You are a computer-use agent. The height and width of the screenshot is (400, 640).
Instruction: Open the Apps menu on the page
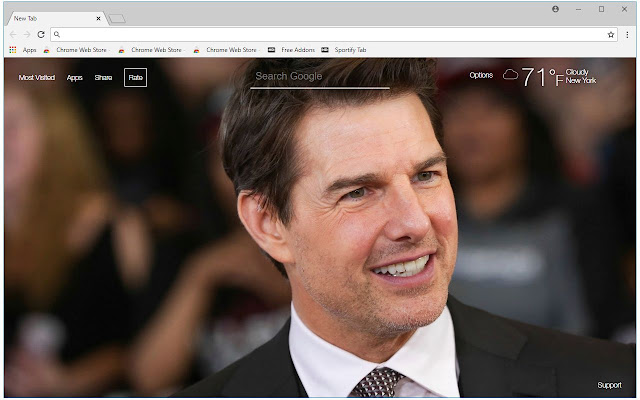click(75, 78)
